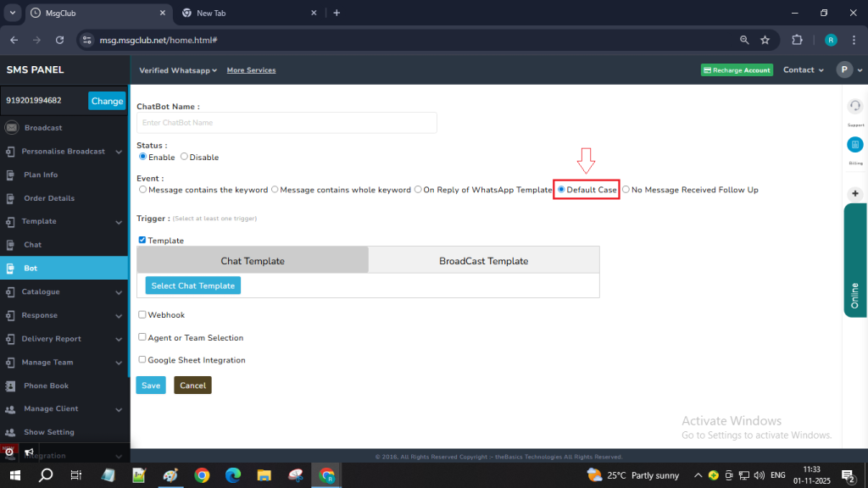The image size is (868, 488).
Task: Click the Recharge Account button
Action: point(737,70)
